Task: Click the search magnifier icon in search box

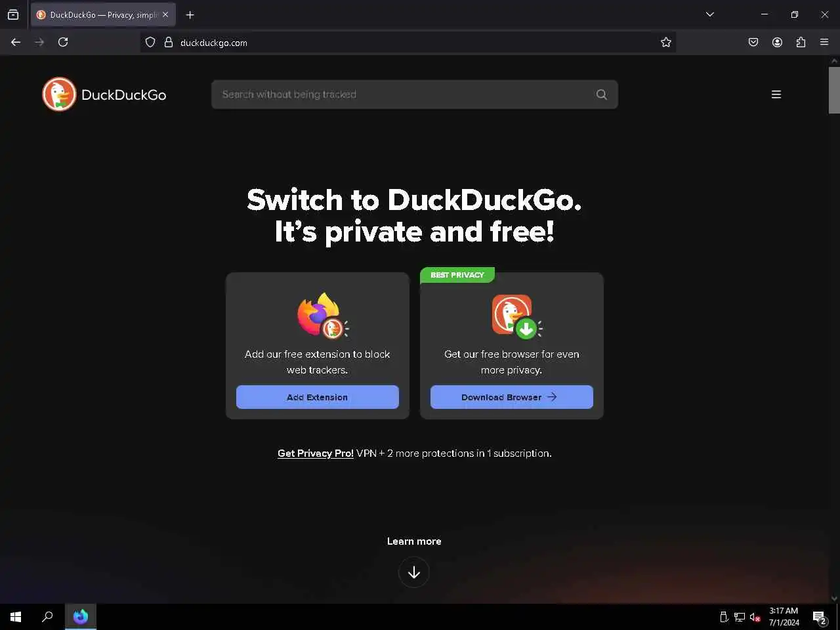Action: (x=601, y=94)
